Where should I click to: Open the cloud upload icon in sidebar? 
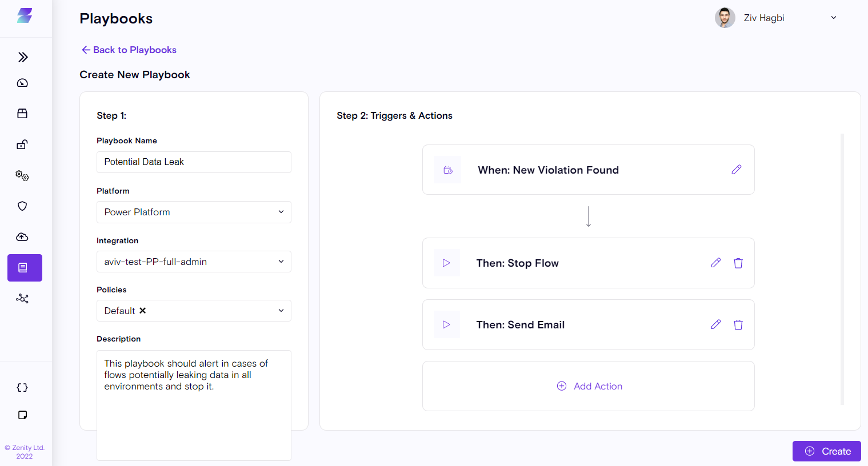pyautogui.click(x=22, y=237)
